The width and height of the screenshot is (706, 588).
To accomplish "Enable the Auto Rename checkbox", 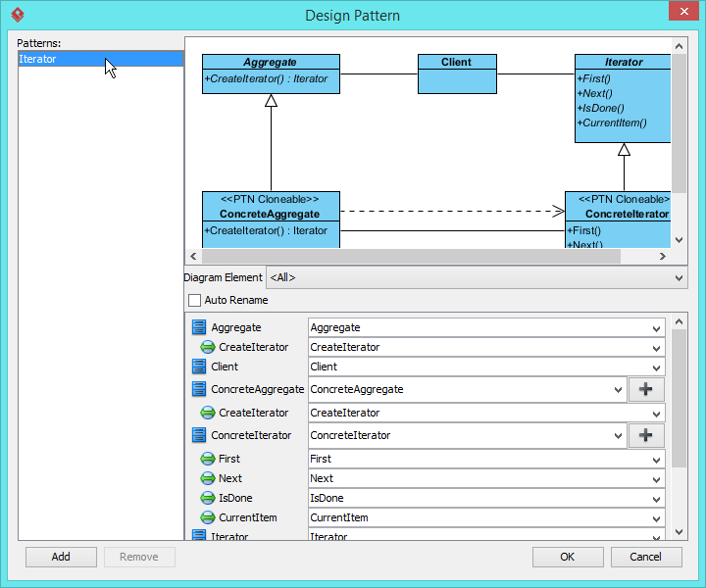I will pyautogui.click(x=194, y=300).
